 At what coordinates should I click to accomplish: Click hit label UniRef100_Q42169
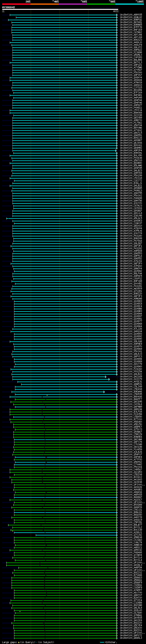tap(131, 376)
